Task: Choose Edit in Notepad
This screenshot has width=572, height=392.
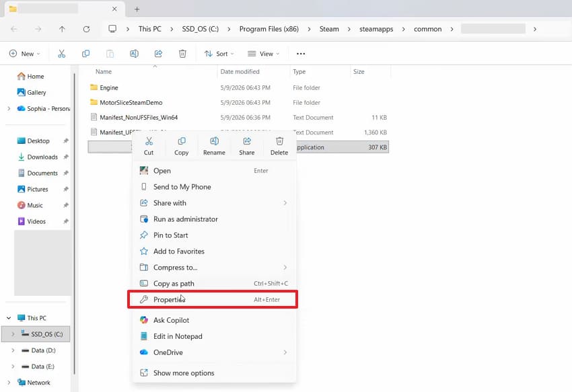Action: 214,336
